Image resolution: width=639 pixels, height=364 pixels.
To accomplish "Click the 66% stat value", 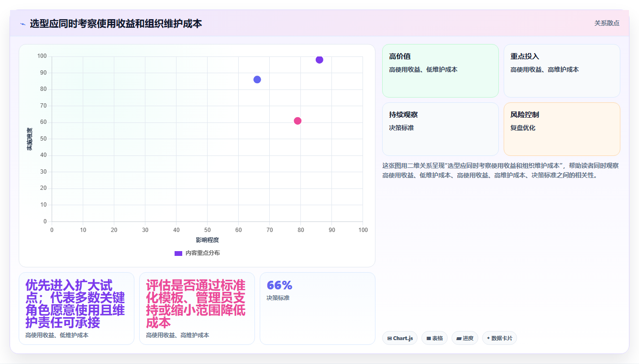I will pyautogui.click(x=279, y=286).
